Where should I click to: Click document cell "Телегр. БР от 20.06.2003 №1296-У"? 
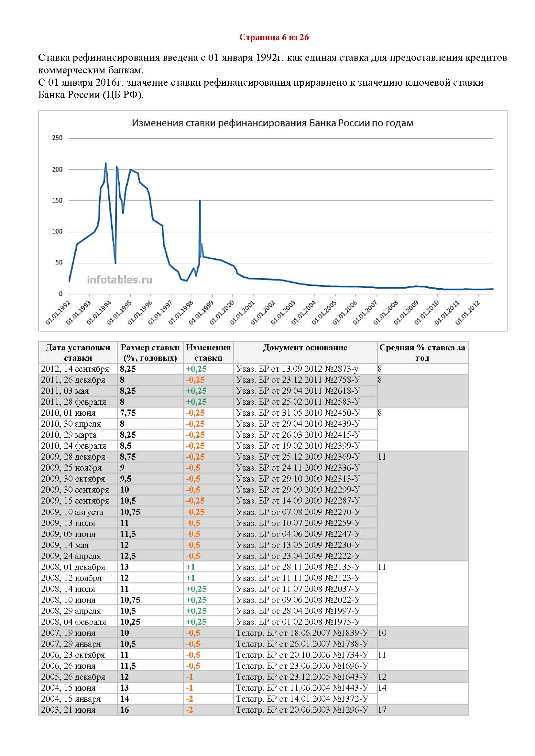[x=302, y=709]
